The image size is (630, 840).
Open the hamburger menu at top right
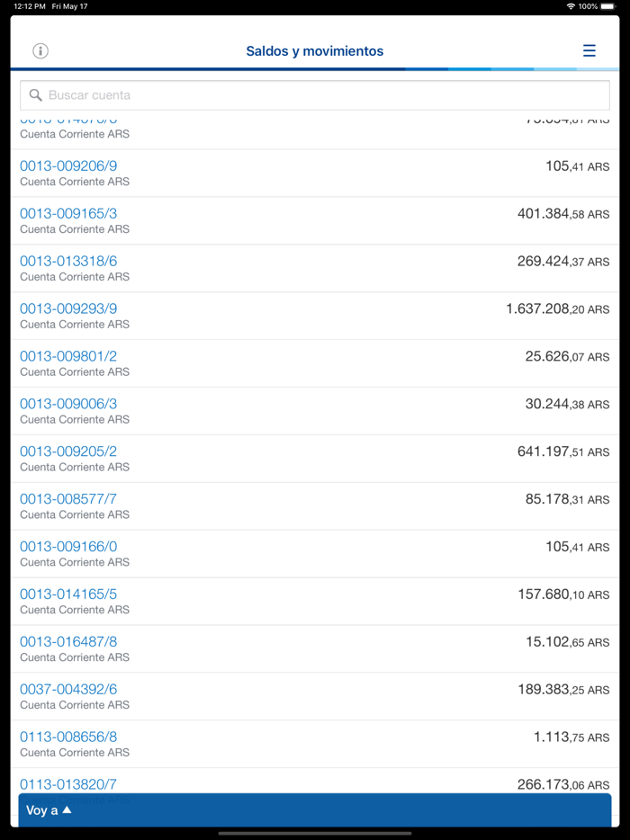589,50
